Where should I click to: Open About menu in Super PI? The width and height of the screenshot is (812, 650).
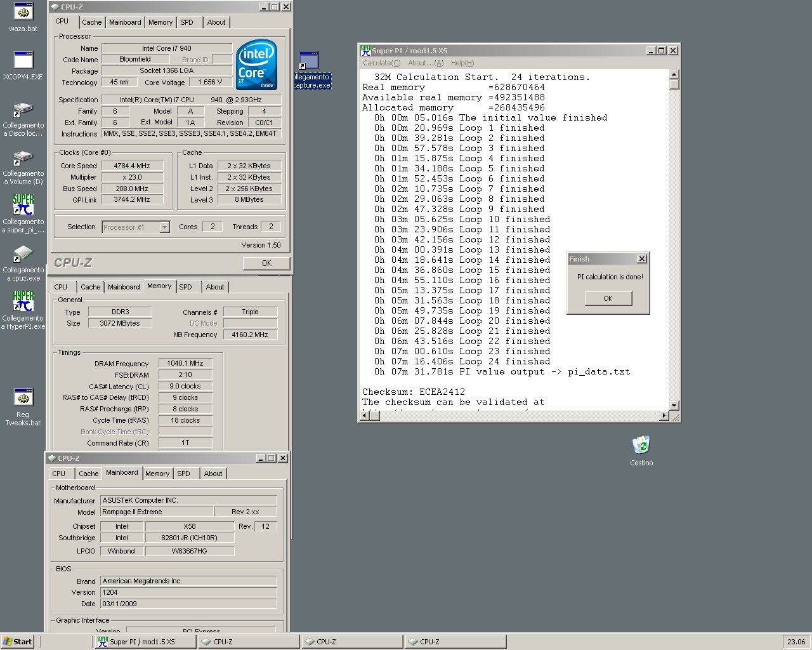pos(426,63)
